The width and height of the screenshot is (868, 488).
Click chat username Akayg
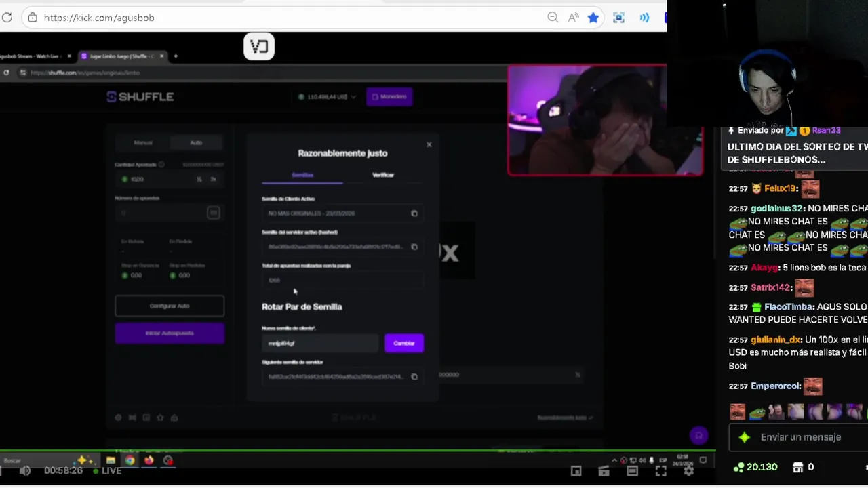point(764,268)
